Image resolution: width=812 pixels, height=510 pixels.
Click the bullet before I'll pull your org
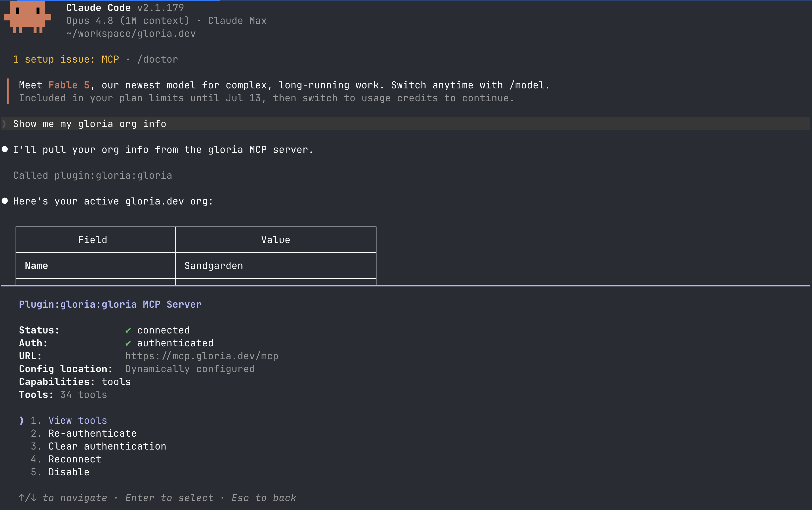coord(5,149)
